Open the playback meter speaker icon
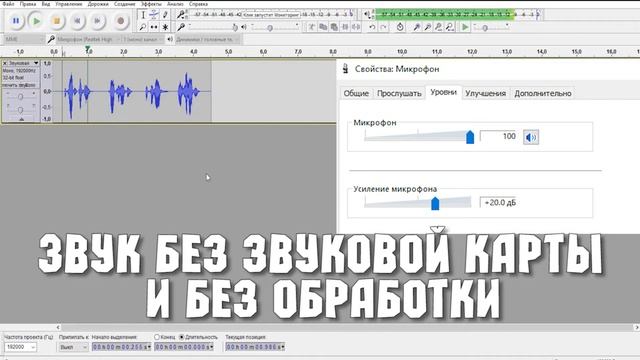640x360 pixels. click(367, 15)
